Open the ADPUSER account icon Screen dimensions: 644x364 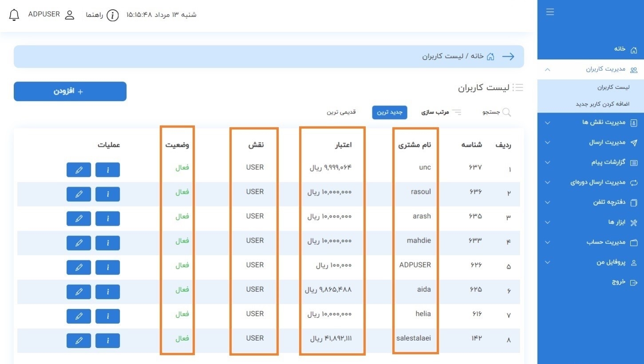point(69,14)
